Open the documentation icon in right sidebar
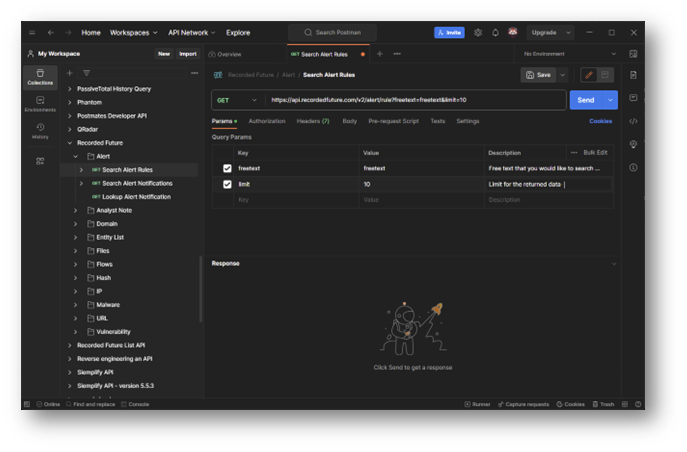This screenshot has width=687, height=452. point(633,75)
